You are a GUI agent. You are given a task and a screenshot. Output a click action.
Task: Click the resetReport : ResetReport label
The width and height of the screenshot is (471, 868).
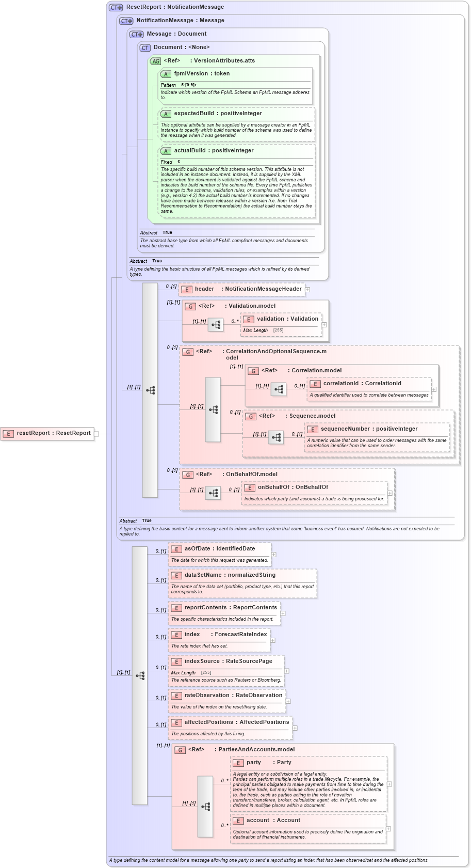(54, 433)
